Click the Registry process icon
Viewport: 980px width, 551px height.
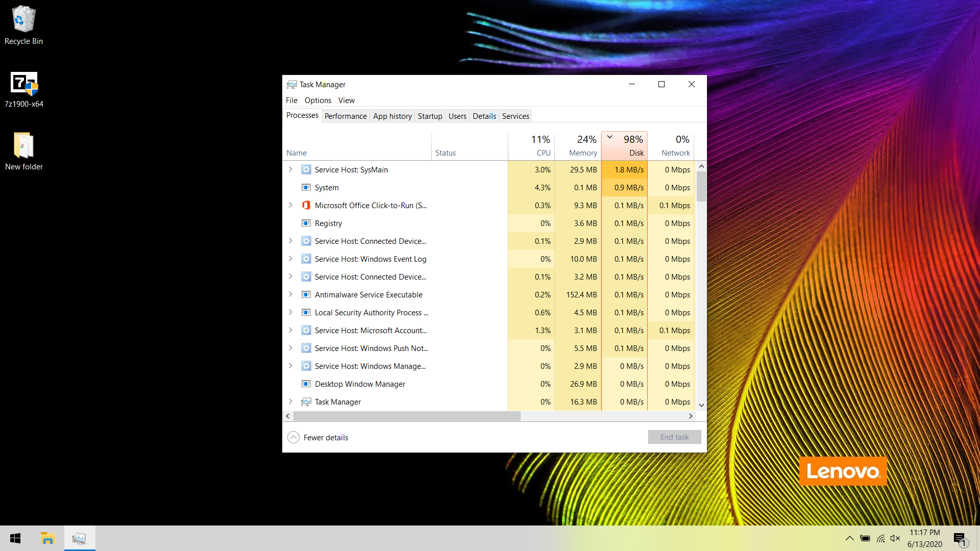tap(306, 223)
